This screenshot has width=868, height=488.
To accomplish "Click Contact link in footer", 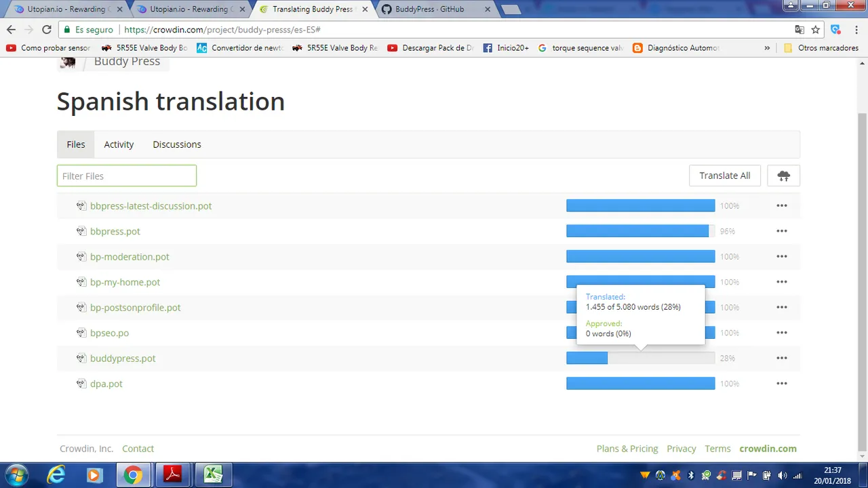I will click(x=138, y=449).
